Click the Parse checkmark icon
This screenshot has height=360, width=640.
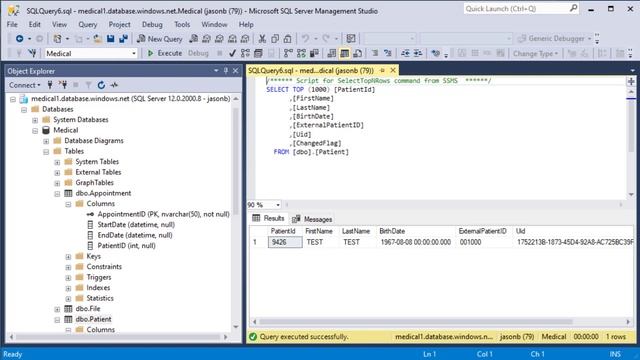(232, 53)
